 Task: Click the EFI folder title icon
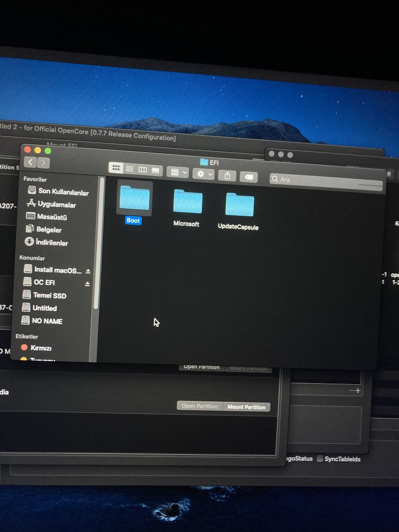[x=203, y=162]
